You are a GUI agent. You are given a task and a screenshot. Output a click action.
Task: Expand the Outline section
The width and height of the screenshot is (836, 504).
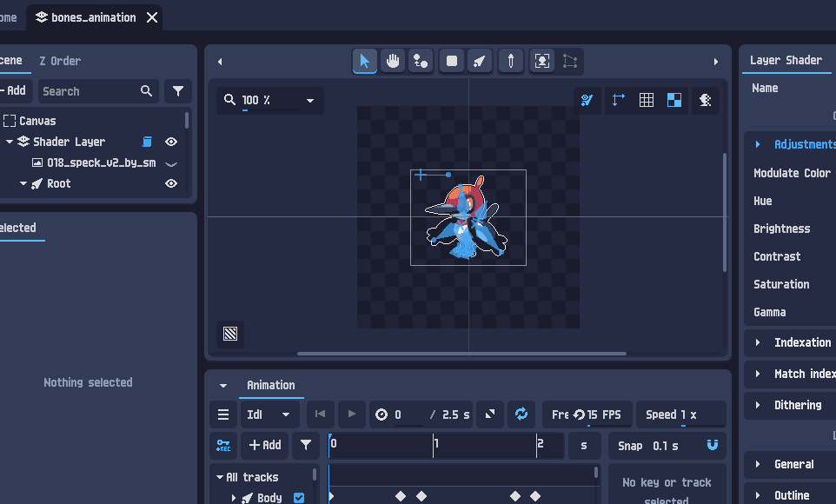[758, 495]
